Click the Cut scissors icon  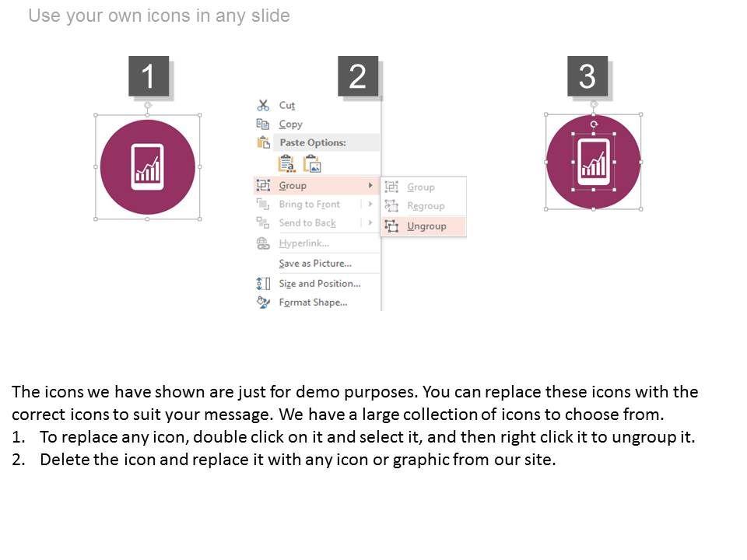(x=263, y=105)
